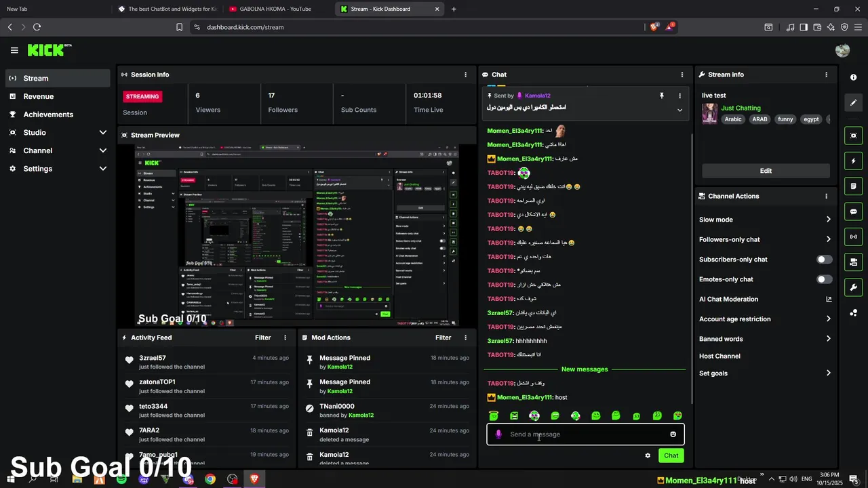Image resolution: width=868 pixels, height=488 pixels.
Task: Select Stream in the sidebar
Action: (58, 78)
